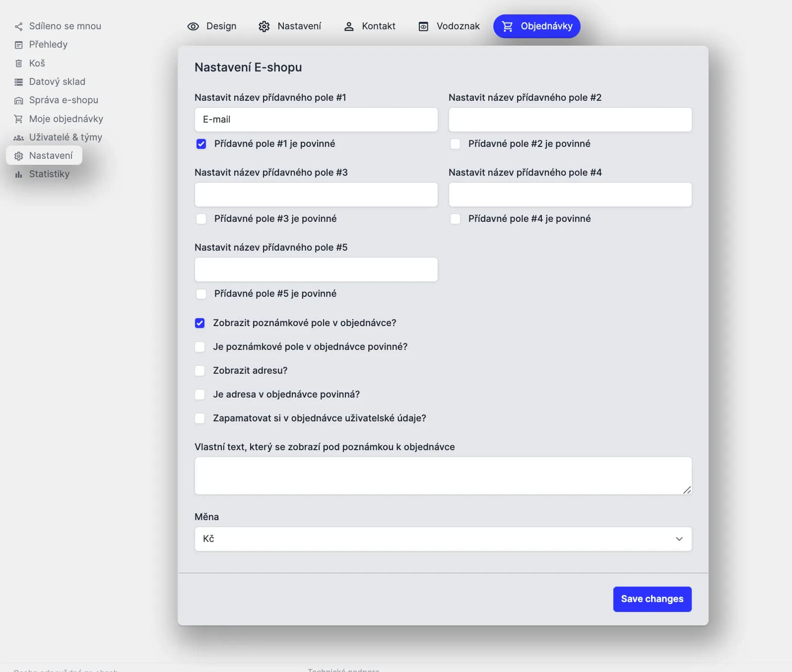The height and width of the screenshot is (672, 792).
Task: Click the E-mail field for pole #1
Action: 316,120
